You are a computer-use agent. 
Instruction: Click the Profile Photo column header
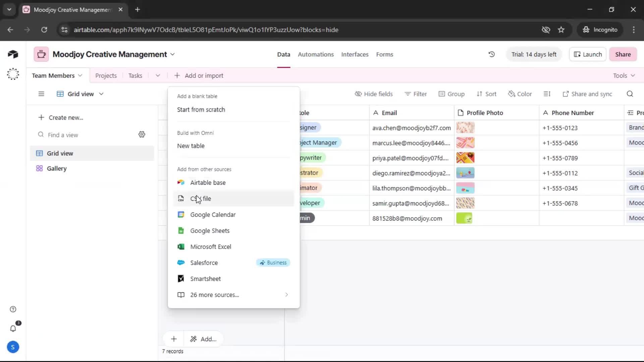click(496, 113)
